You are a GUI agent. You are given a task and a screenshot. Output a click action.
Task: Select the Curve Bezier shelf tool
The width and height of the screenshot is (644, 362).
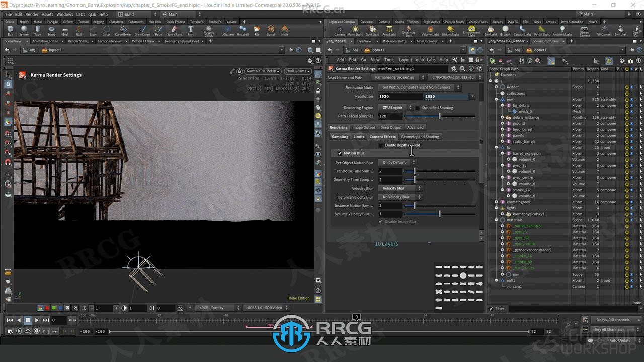[x=123, y=30]
